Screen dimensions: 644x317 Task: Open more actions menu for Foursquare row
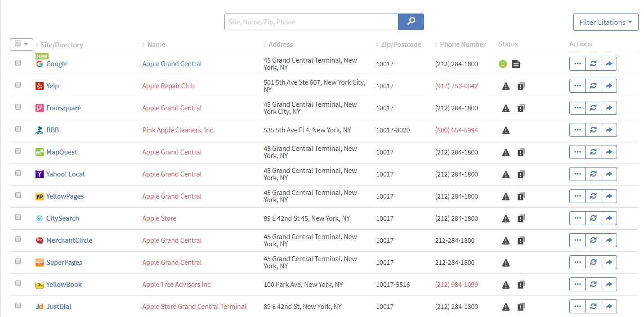tap(577, 108)
